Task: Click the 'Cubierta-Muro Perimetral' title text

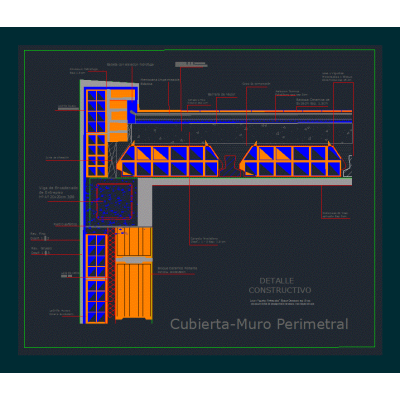Action: 259,324
